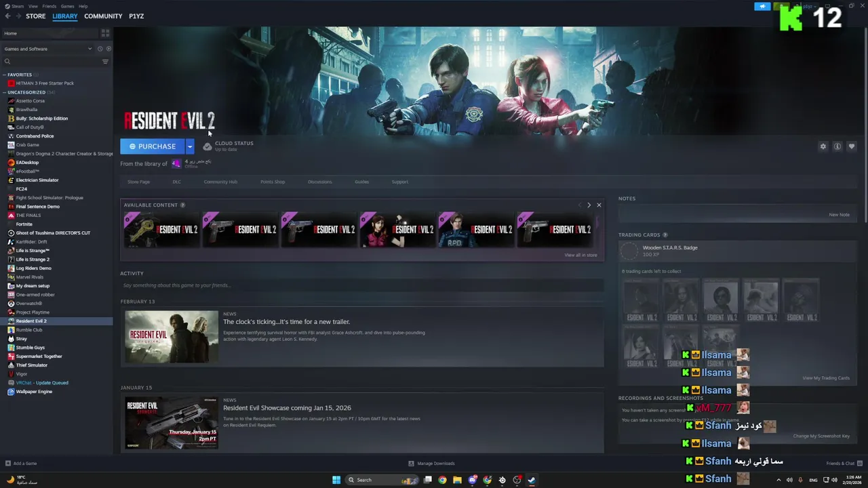Image resolution: width=868 pixels, height=488 pixels.
Task: Show next available content with right arrow
Action: [589, 205]
